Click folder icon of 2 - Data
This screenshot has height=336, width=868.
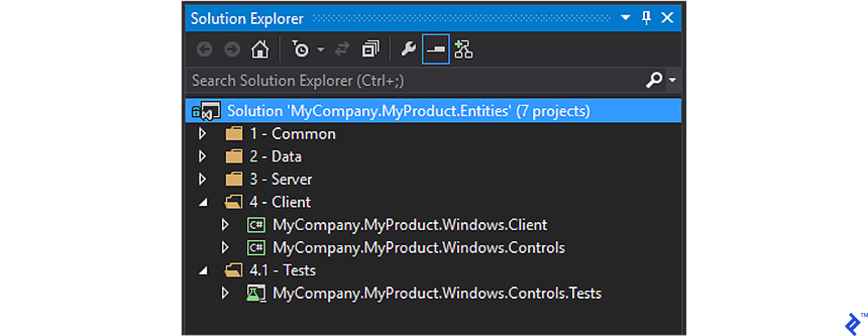pos(234,156)
